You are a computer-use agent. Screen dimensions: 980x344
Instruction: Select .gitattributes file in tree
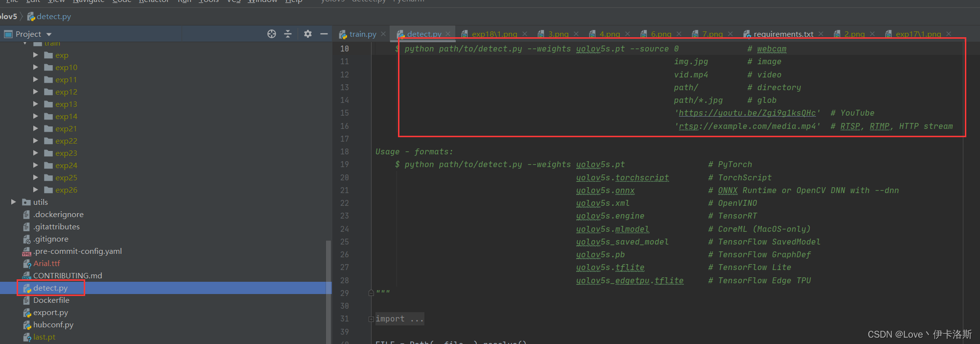[56, 226]
